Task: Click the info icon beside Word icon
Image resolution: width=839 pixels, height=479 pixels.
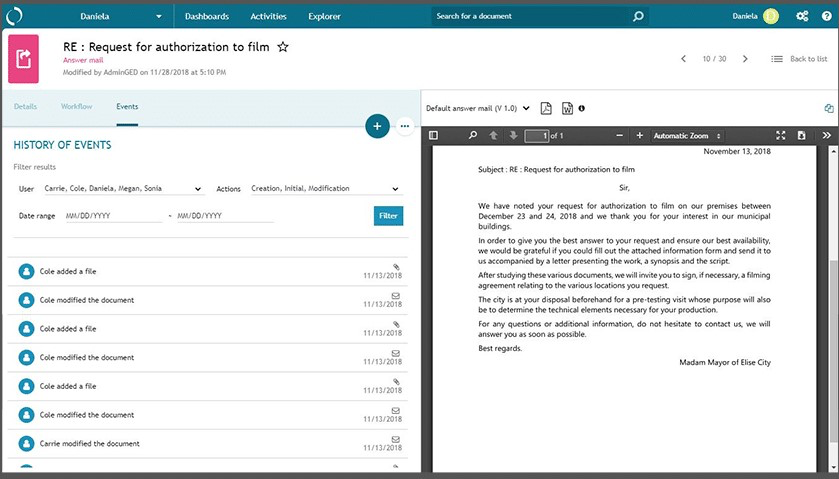Action: point(582,108)
